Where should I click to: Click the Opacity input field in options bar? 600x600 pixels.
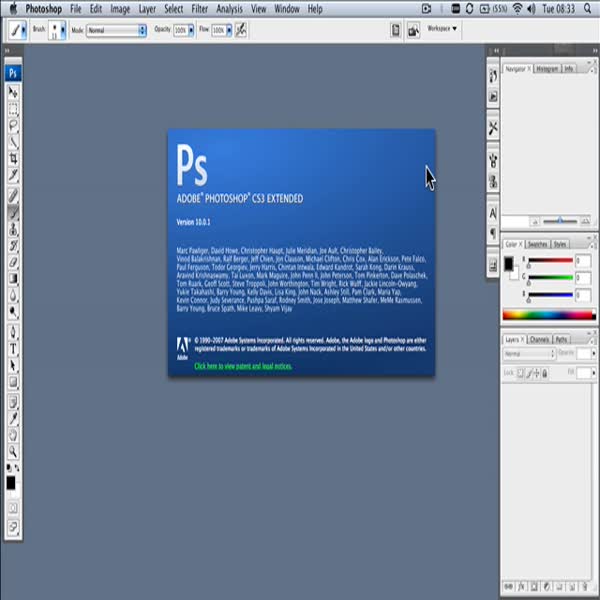coord(181,30)
